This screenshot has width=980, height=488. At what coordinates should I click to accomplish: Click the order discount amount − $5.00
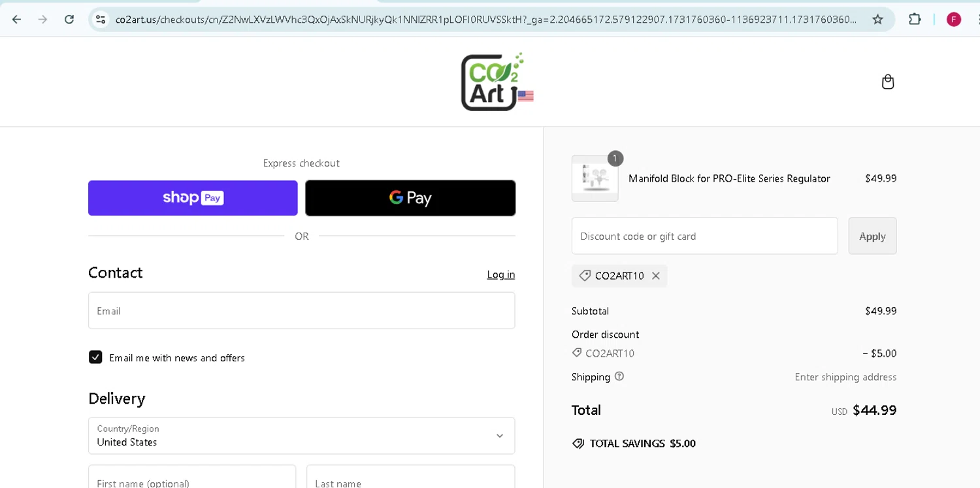(879, 353)
